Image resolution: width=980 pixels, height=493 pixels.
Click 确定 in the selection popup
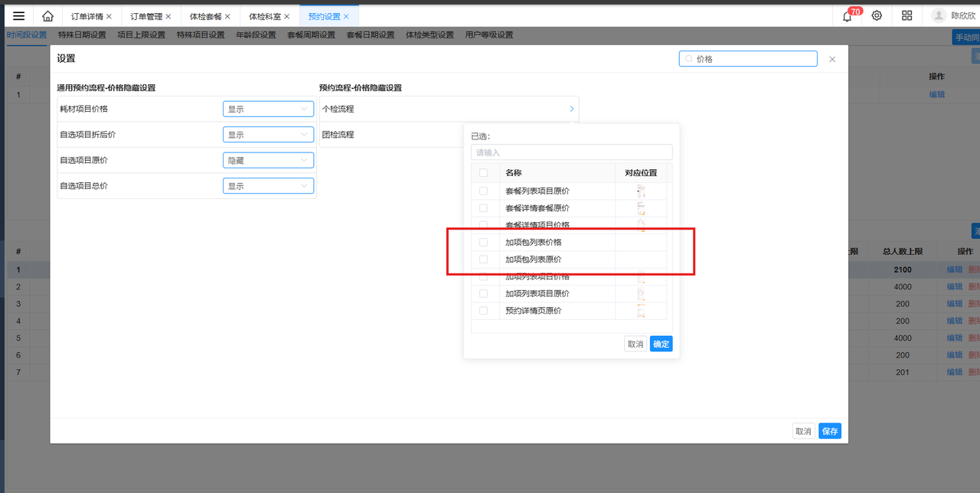(661, 344)
